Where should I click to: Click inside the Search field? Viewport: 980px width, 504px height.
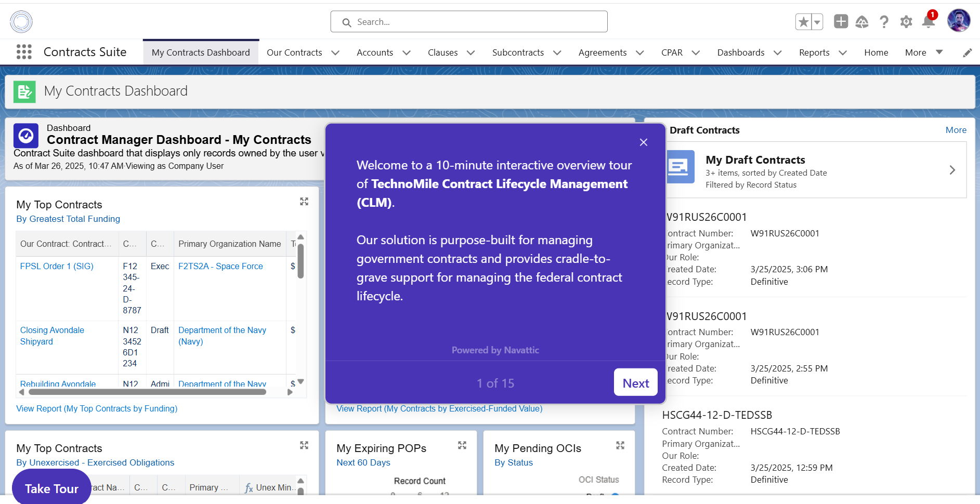pyautogui.click(x=469, y=22)
